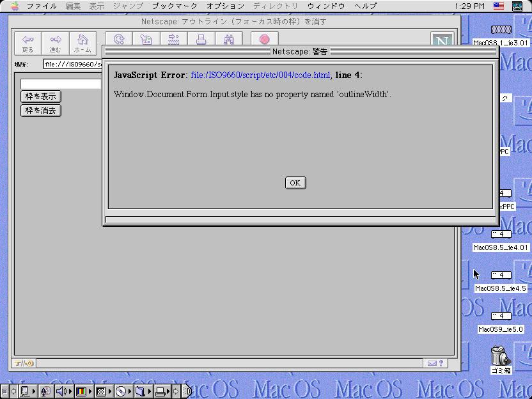The height and width of the screenshot is (399, 532).
Task: Click the 'line 4:' text
Action: pos(348,75)
